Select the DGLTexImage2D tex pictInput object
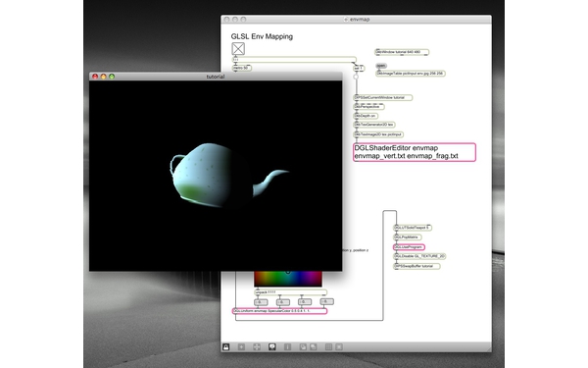 tap(378, 134)
